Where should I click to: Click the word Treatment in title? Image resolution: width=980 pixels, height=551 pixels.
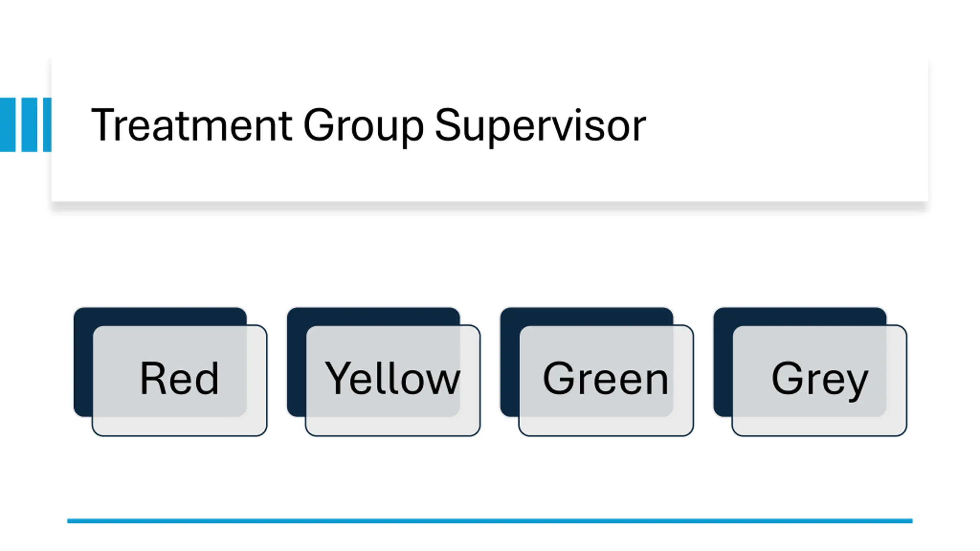click(x=191, y=126)
